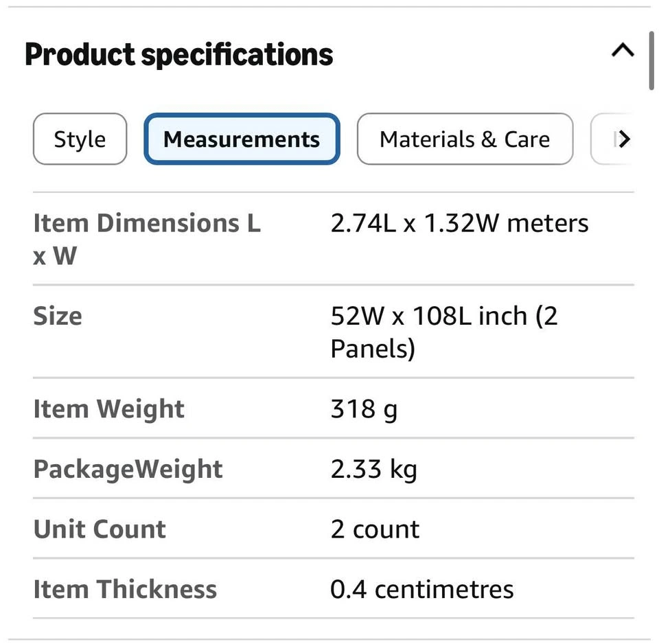
Task: Select the 0.4 centimetres value
Action: 422,589
